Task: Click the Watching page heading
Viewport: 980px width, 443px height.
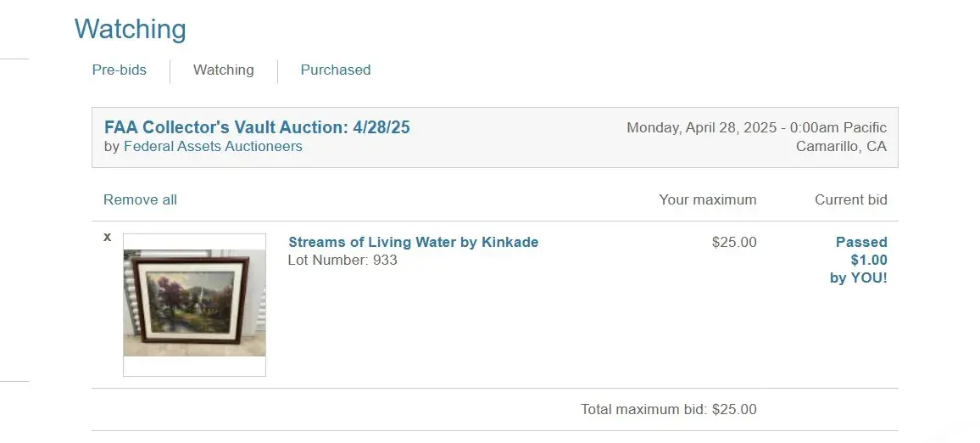Action: pyautogui.click(x=130, y=30)
